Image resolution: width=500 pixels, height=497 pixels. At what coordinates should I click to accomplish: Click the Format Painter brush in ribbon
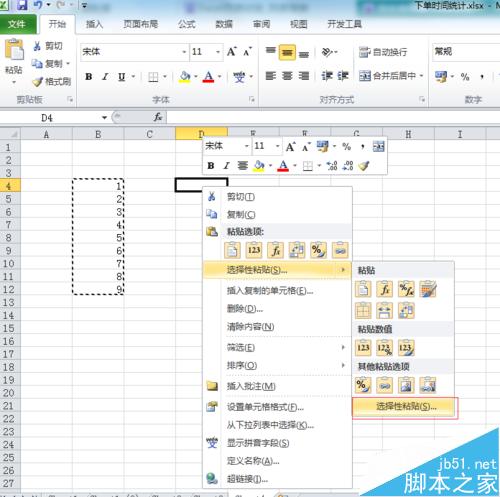37,81
